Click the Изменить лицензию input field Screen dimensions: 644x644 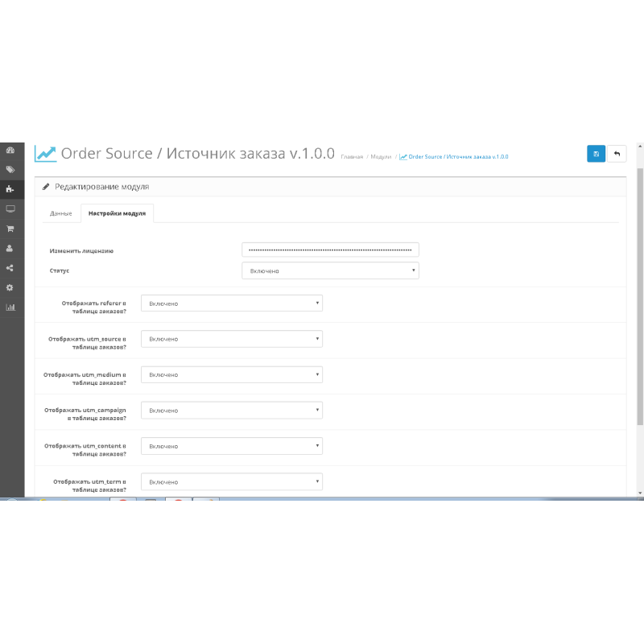(x=330, y=250)
